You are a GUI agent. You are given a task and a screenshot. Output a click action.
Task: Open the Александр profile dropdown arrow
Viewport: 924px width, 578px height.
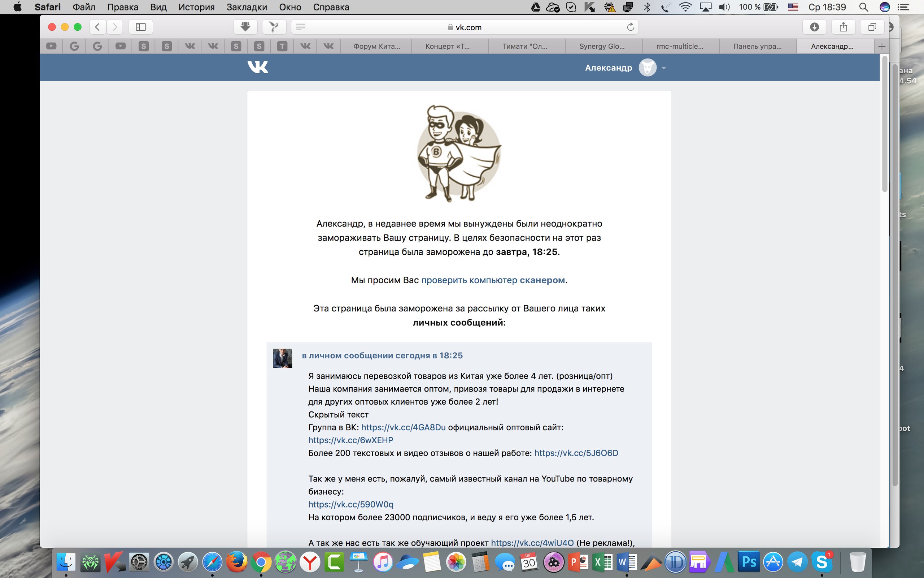tap(664, 68)
